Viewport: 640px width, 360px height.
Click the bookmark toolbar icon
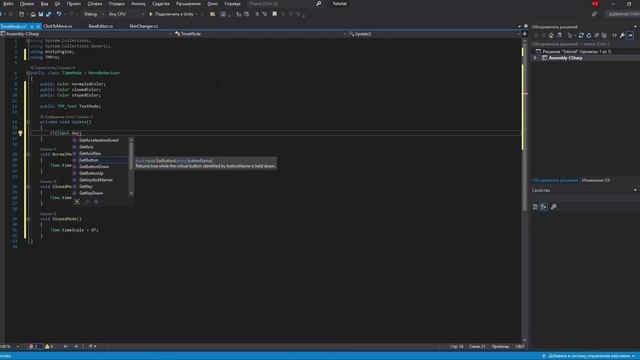(275, 14)
